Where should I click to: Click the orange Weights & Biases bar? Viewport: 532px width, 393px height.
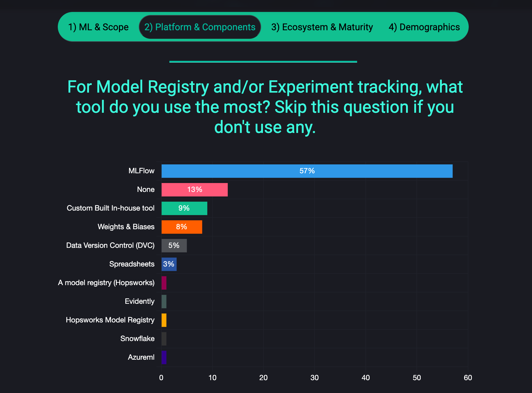(x=182, y=227)
